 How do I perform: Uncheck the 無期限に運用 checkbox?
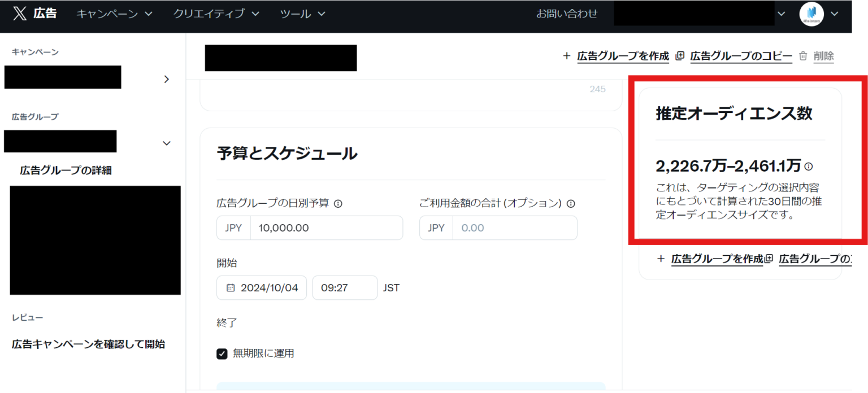[x=222, y=354]
